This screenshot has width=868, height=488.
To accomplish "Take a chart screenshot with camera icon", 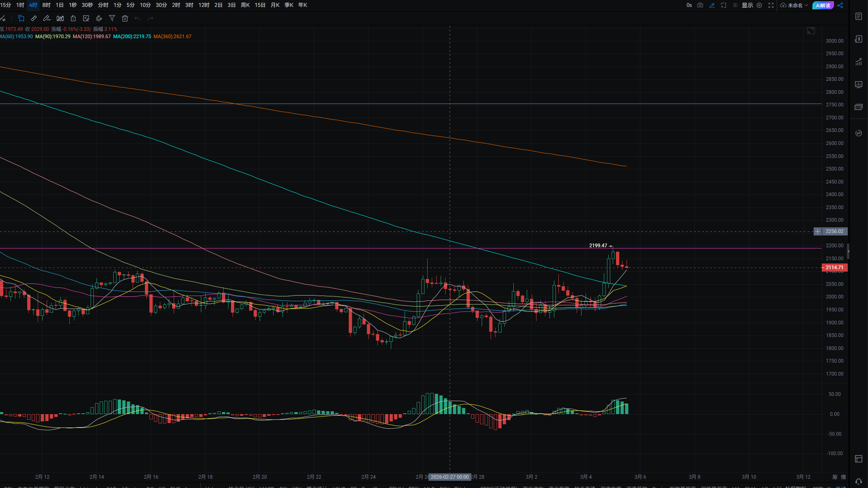I will tap(700, 5).
